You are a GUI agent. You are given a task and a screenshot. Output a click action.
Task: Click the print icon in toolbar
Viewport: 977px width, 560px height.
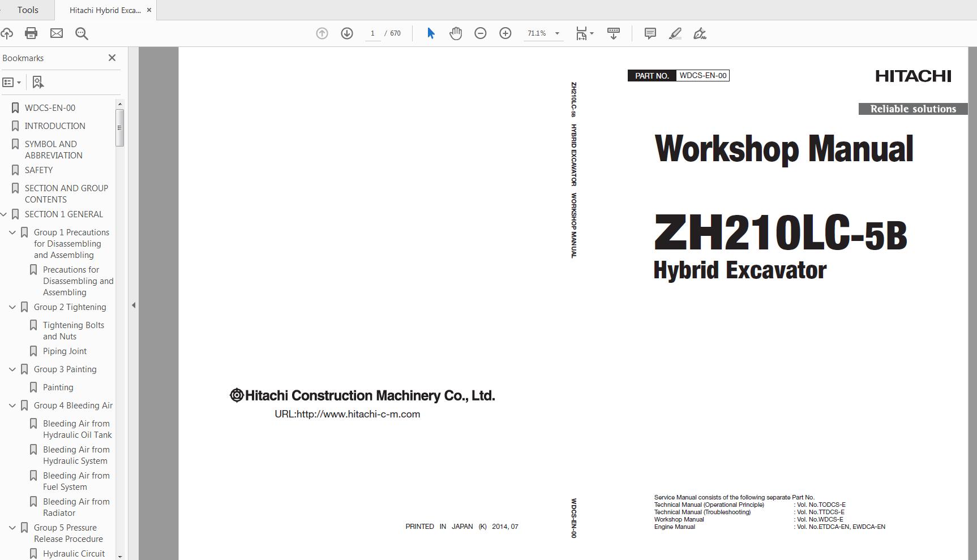pyautogui.click(x=31, y=33)
